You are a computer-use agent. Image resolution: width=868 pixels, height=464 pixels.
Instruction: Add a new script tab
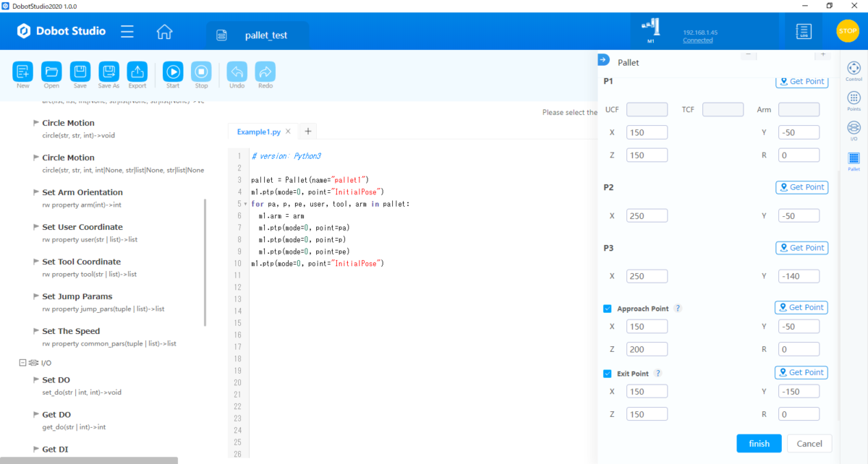click(x=307, y=131)
